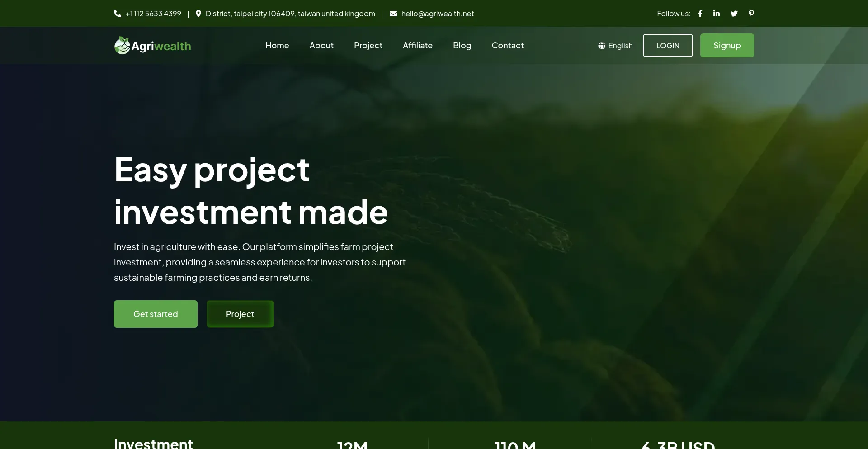Click the 'Follow us:' label
Viewport: 868px width, 449px height.
tap(674, 14)
